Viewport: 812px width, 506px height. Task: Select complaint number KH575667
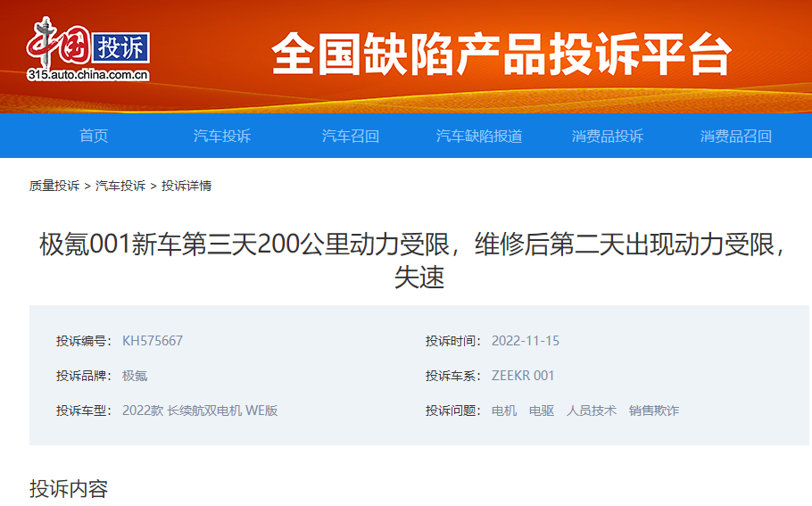pyautogui.click(x=153, y=341)
